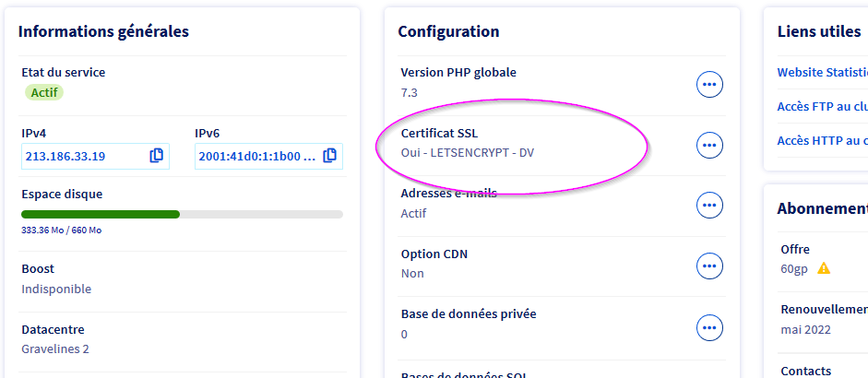The height and width of the screenshot is (378, 868).
Task: Open actions menu for Adresses e-mails
Action: (709, 206)
